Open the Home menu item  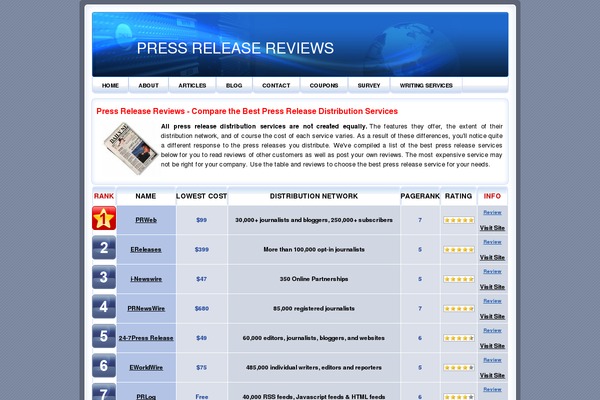(110, 85)
